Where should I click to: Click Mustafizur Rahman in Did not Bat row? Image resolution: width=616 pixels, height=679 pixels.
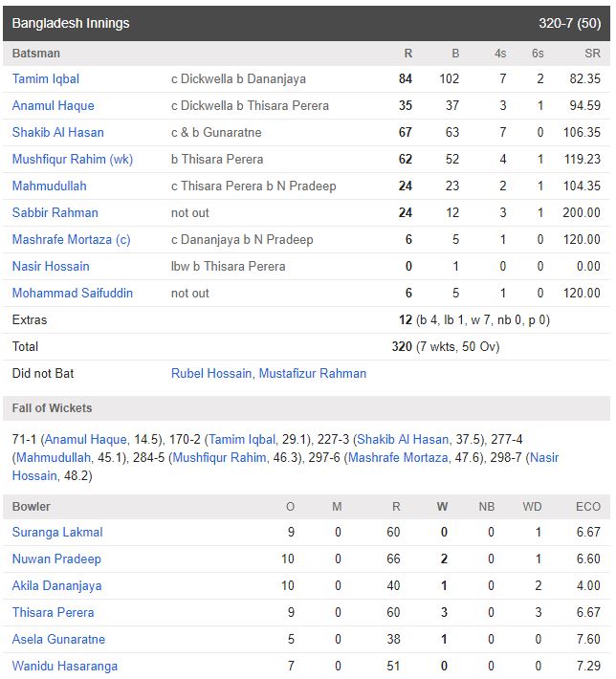(313, 373)
